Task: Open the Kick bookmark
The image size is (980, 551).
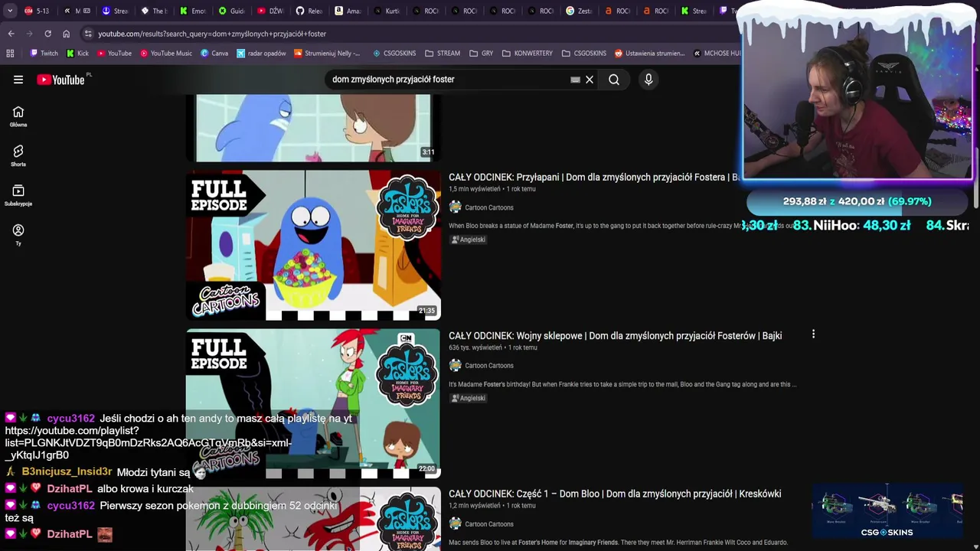Action: (77, 54)
